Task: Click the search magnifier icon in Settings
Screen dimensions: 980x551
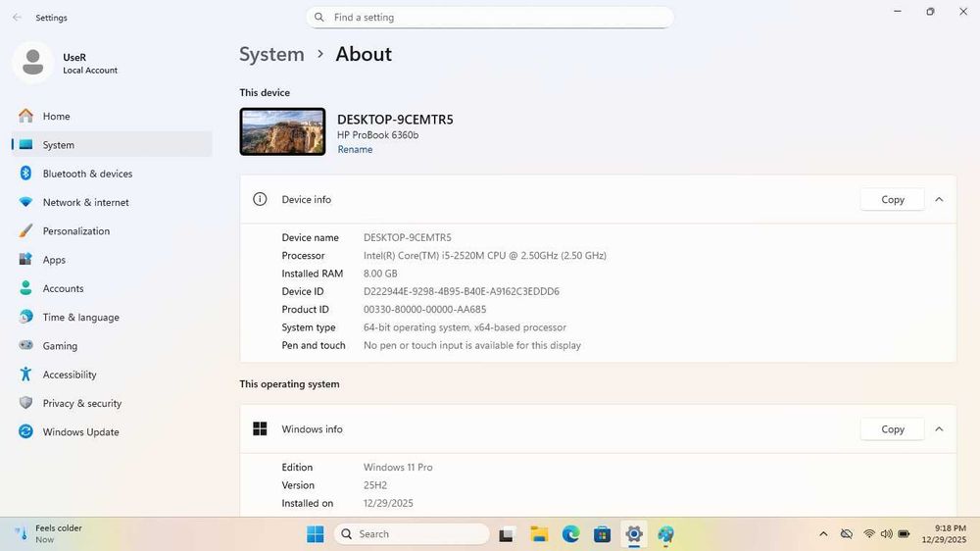Action: [319, 18]
